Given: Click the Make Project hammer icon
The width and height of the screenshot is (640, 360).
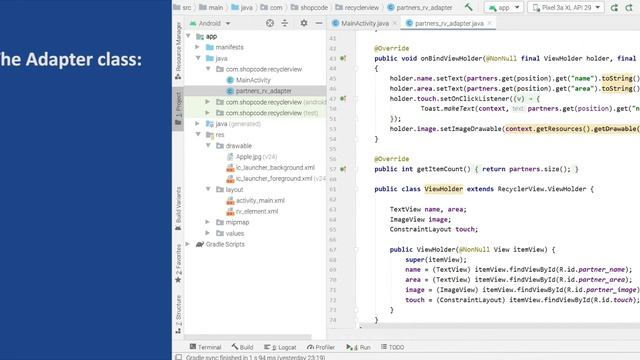Looking at the screenshot, I should click(468, 7).
